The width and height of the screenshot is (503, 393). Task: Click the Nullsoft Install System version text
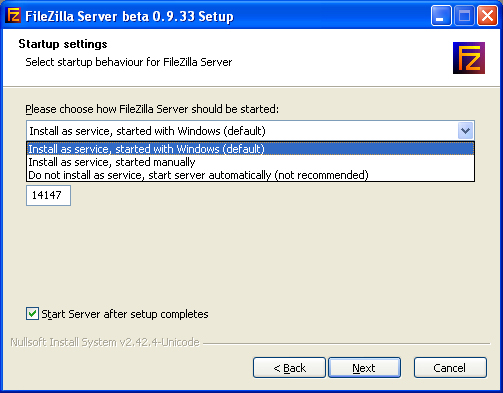coord(105,342)
